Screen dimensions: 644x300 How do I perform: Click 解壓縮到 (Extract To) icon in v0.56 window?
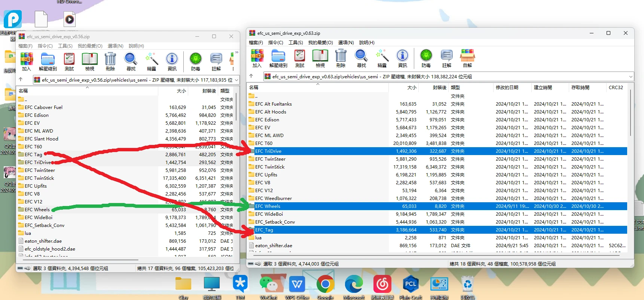(x=48, y=62)
